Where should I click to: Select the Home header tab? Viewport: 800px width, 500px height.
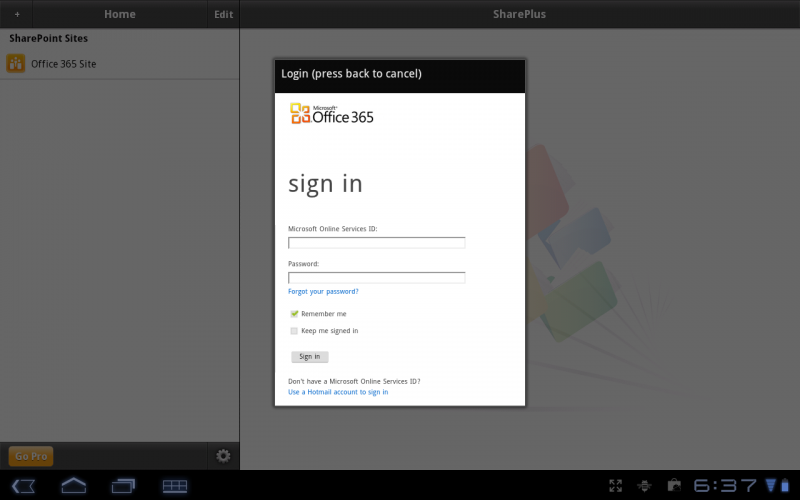120,14
